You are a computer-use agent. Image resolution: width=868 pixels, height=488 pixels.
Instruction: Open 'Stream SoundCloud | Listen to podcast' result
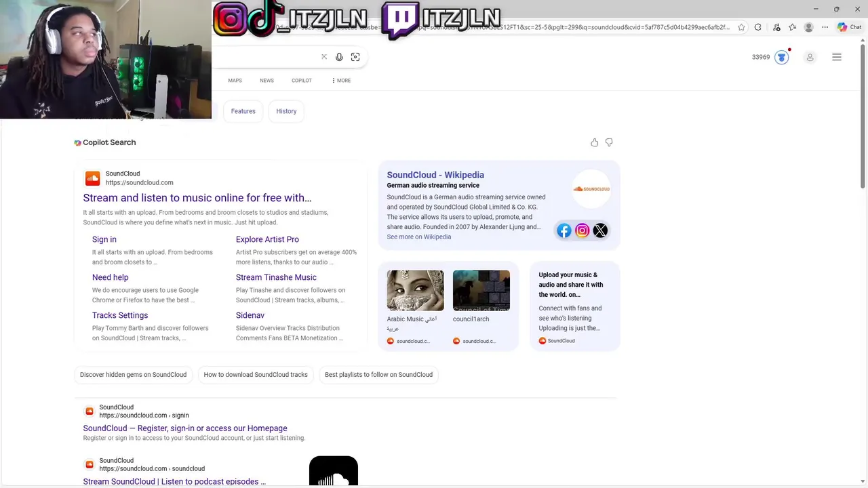174,481
